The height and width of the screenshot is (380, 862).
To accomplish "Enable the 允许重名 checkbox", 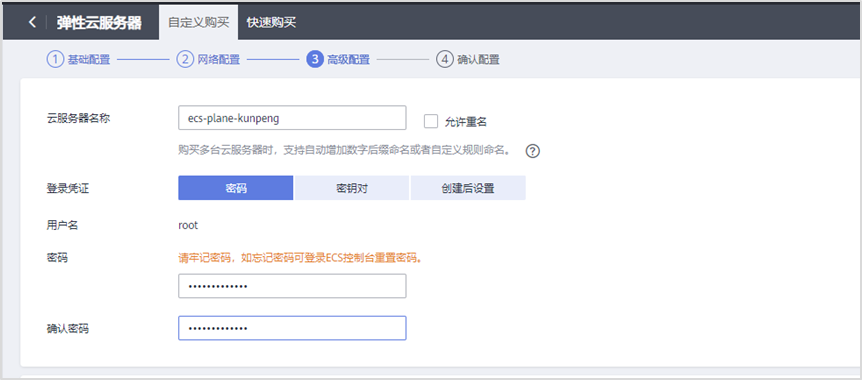I will (431, 121).
